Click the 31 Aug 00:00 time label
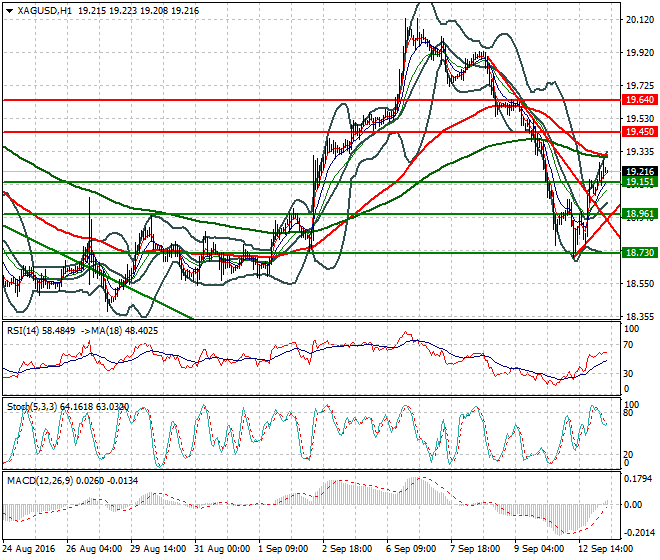Screen dimensions: 660x560 coord(222,549)
